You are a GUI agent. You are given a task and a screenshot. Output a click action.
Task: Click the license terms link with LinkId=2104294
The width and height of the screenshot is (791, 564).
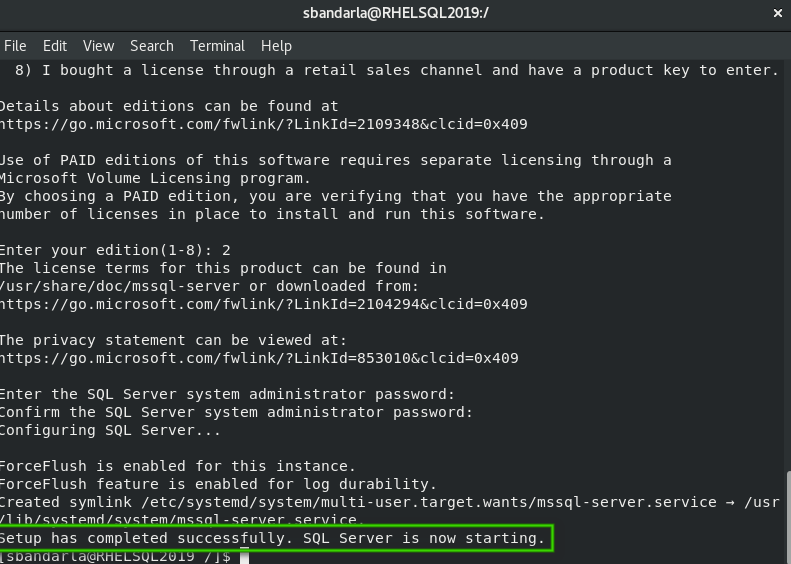pos(263,304)
